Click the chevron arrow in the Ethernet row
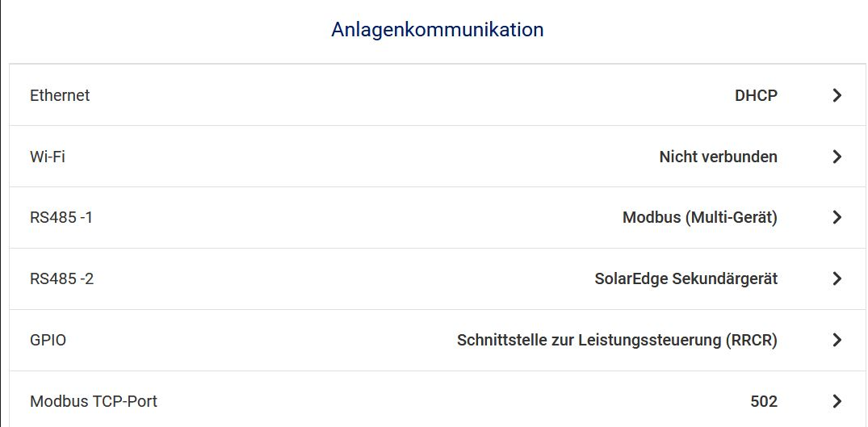 tap(837, 95)
